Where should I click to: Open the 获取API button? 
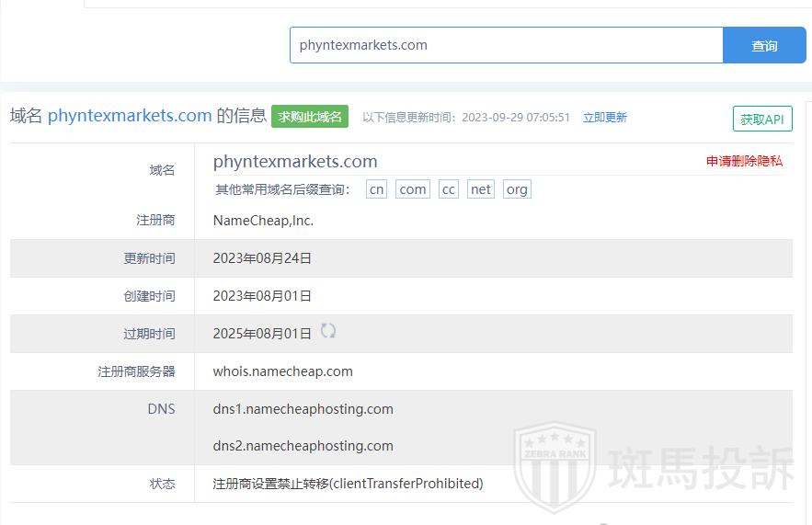click(x=762, y=119)
